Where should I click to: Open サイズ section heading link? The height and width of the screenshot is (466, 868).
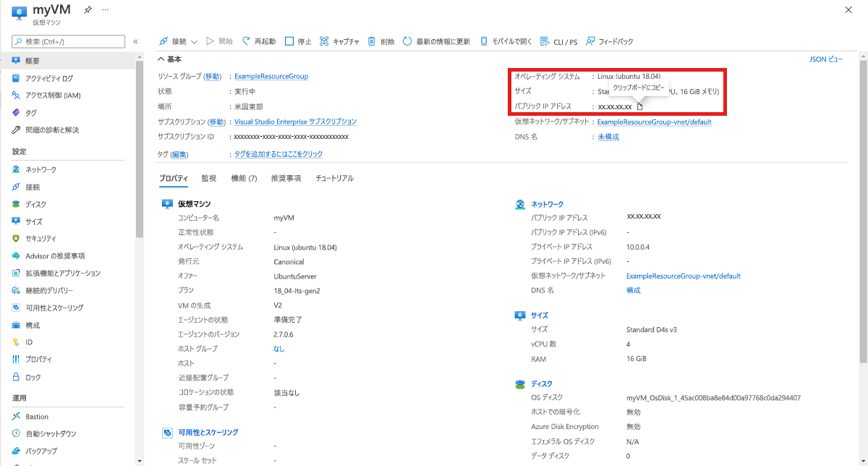(x=540, y=315)
